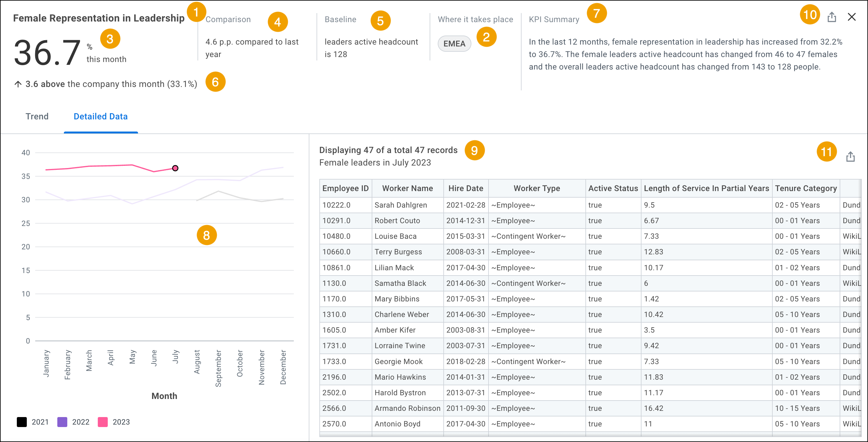The image size is (868, 442).
Task: Sort by the Worker Name column header
Action: [408, 188]
